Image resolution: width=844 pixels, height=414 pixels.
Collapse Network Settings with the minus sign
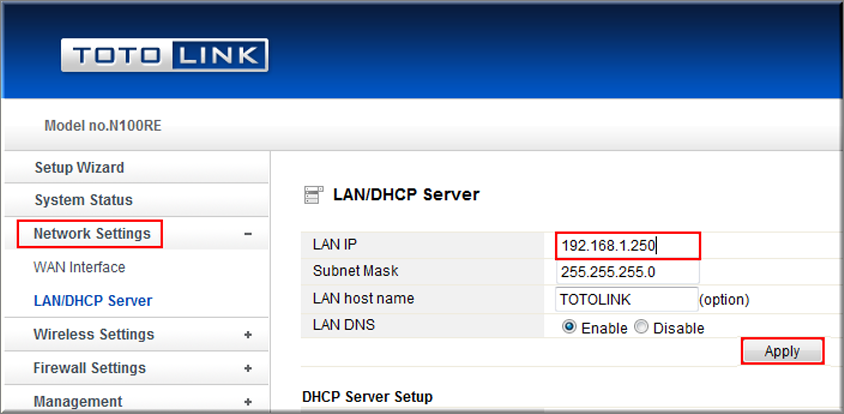(248, 234)
